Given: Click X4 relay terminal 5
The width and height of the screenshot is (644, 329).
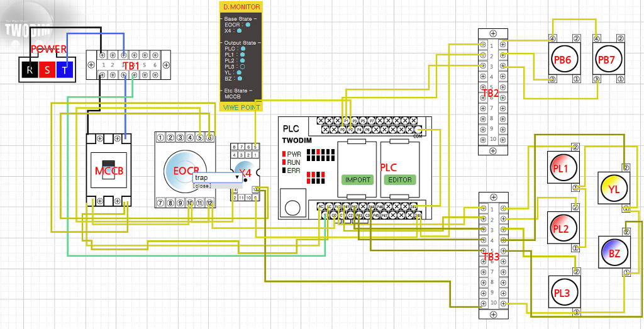Looking at the screenshot, I should [255, 147].
